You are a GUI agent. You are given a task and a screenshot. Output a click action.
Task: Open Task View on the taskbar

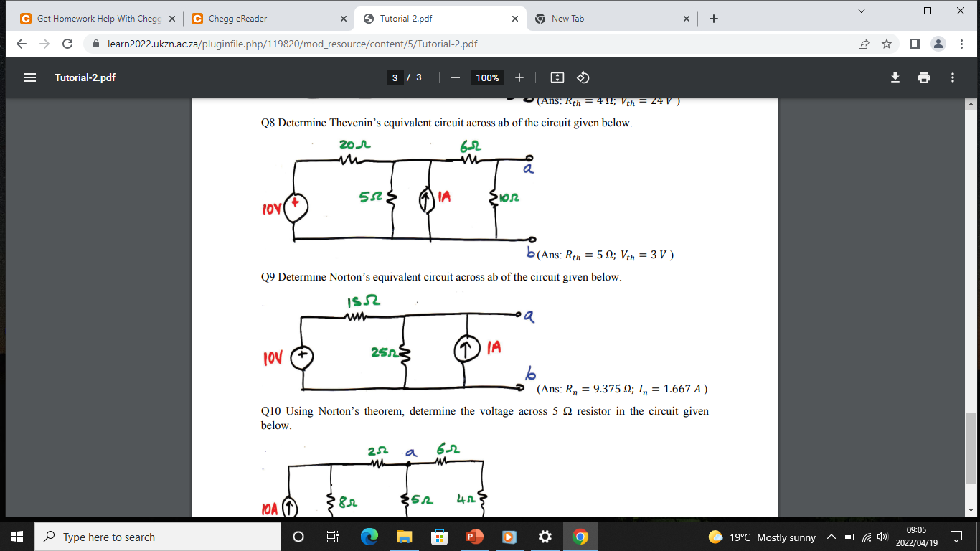click(332, 537)
